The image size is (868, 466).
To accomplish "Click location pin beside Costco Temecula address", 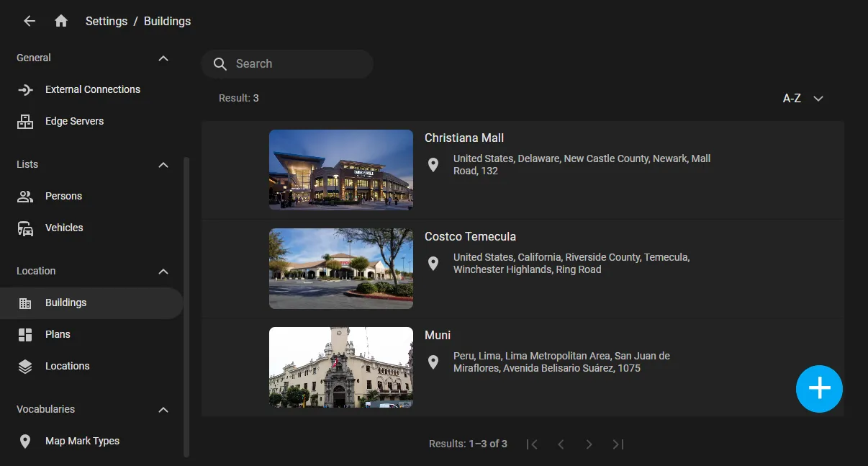I will tap(433, 264).
